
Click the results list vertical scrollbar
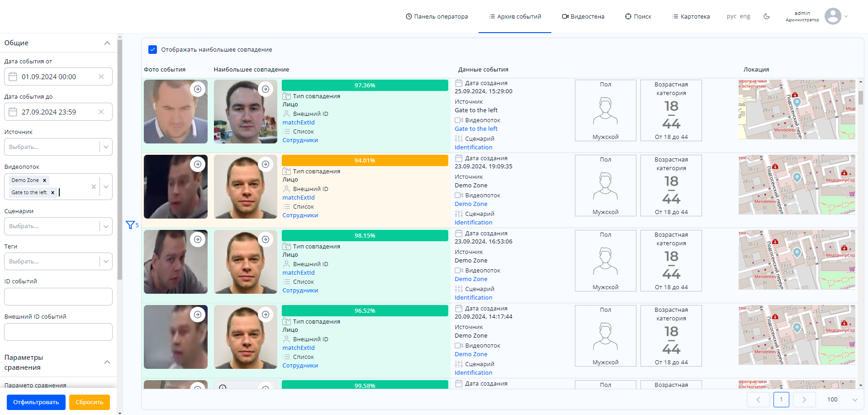pyautogui.click(x=860, y=98)
